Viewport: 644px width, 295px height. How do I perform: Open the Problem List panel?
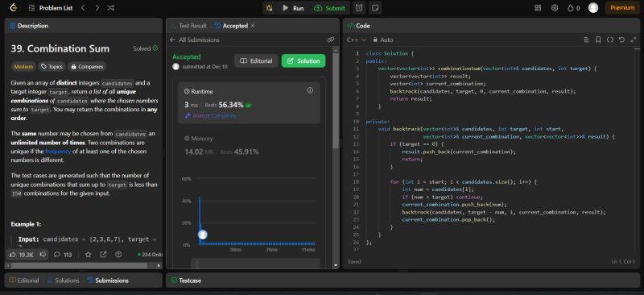click(x=52, y=8)
